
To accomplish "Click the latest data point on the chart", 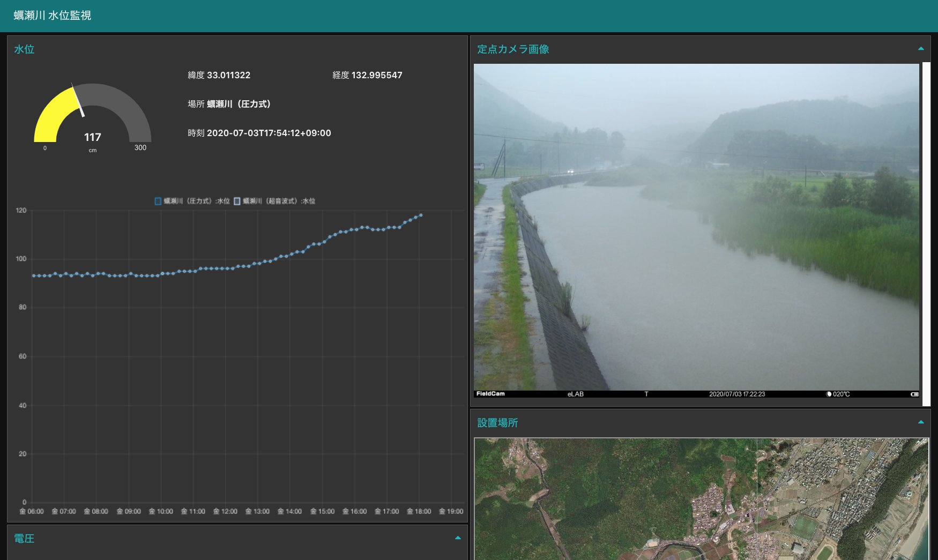I will coord(421,215).
